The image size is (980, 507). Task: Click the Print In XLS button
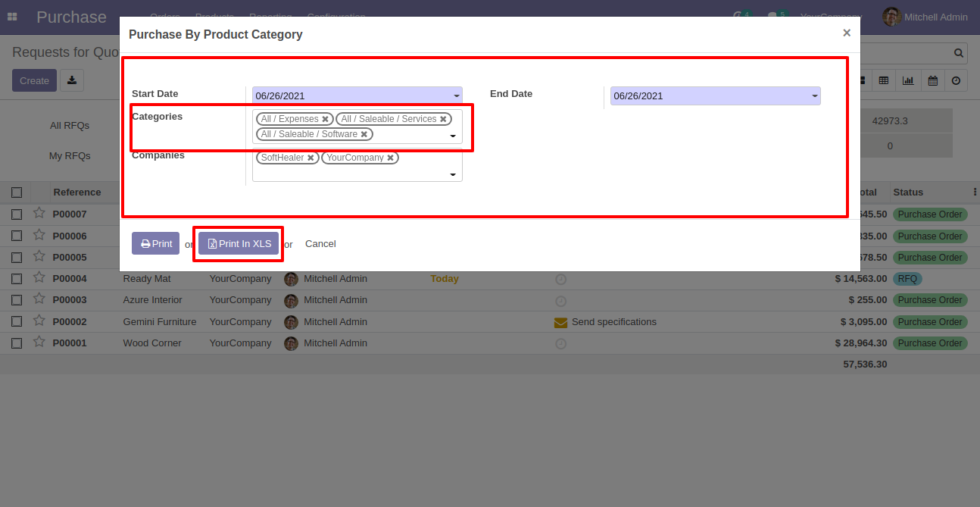(x=239, y=244)
